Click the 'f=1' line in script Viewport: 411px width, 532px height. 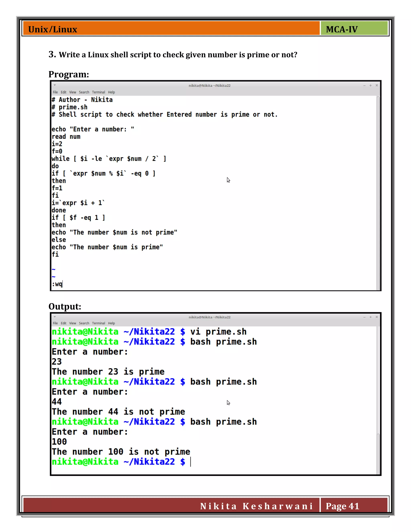pos(57,188)
